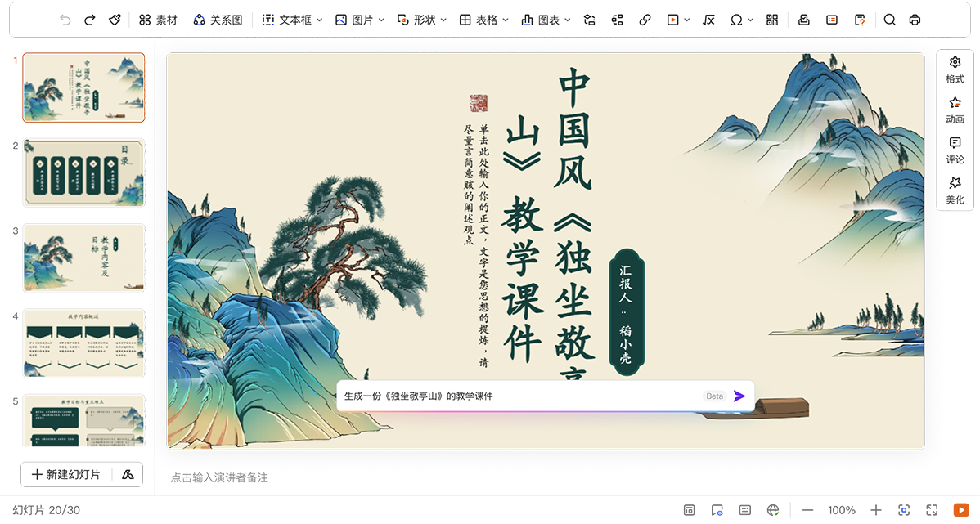Insert a formula with the root icon
This screenshot has width=980, height=524.
(708, 20)
